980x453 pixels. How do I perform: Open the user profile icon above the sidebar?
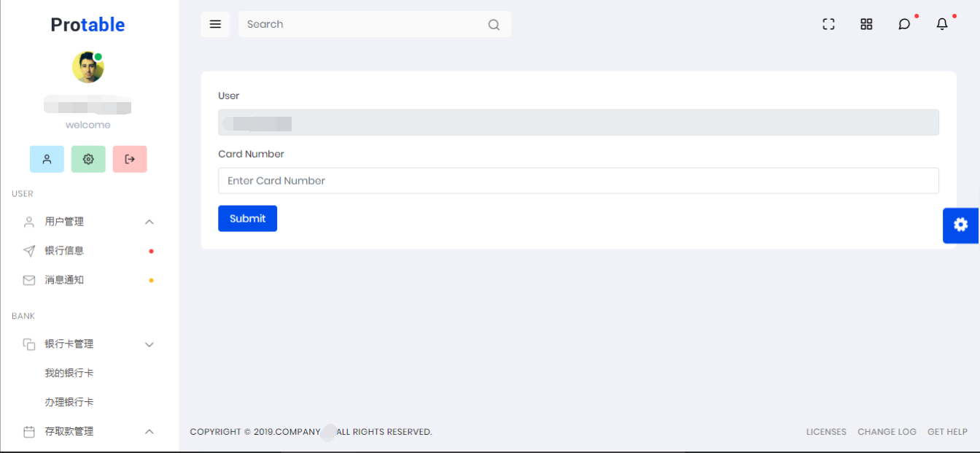(47, 158)
